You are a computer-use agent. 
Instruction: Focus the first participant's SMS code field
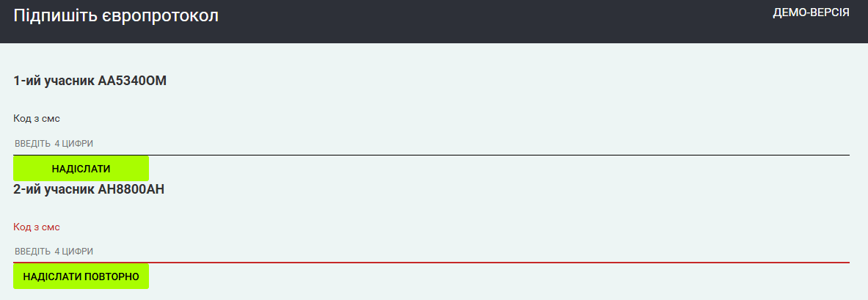(431, 144)
